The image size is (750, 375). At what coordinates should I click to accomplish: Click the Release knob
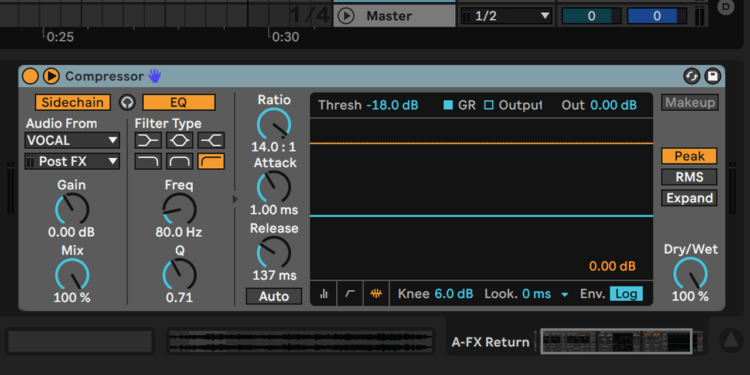pyautogui.click(x=274, y=253)
